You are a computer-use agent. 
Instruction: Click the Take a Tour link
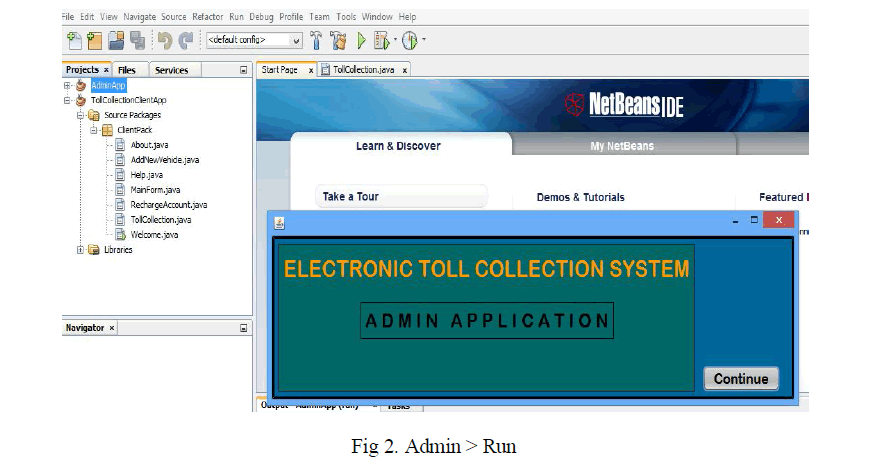[350, 197]
